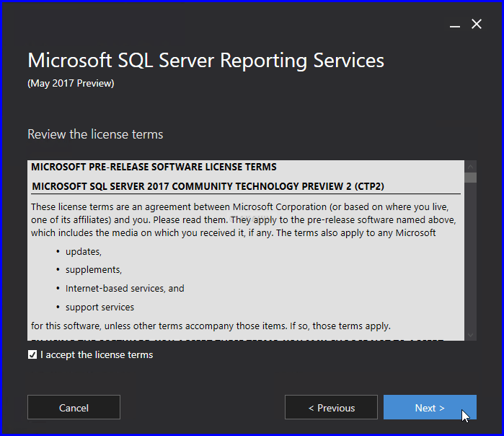Click the heading MICROSOFT PRE-RELEASE SOFTWARE LICENSE TERMS

point(154,167)
